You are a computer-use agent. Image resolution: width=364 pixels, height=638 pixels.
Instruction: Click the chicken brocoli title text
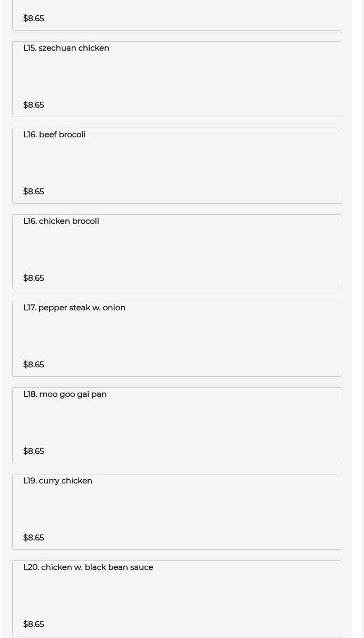61,221
